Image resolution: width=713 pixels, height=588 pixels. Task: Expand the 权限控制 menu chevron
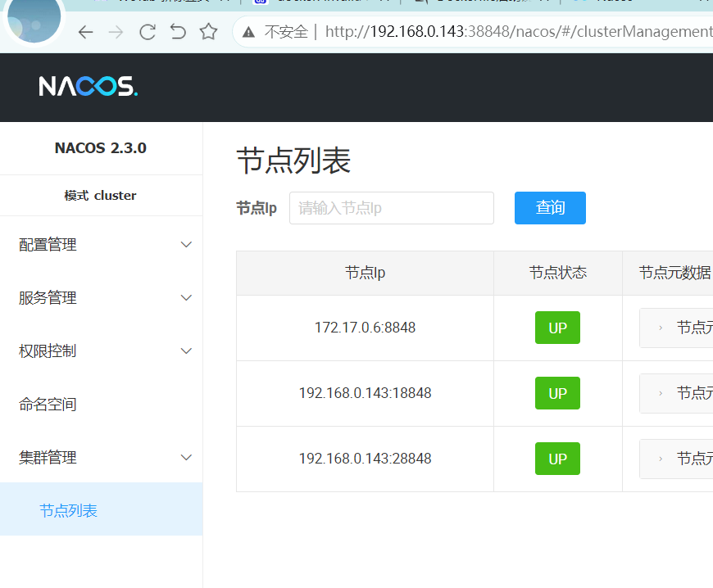(x=186, y=351)
